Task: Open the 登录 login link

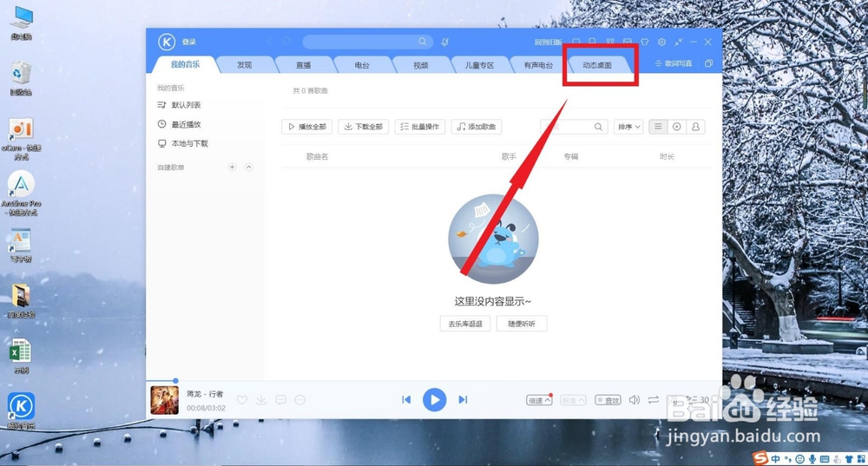Action: click(188, 42)
